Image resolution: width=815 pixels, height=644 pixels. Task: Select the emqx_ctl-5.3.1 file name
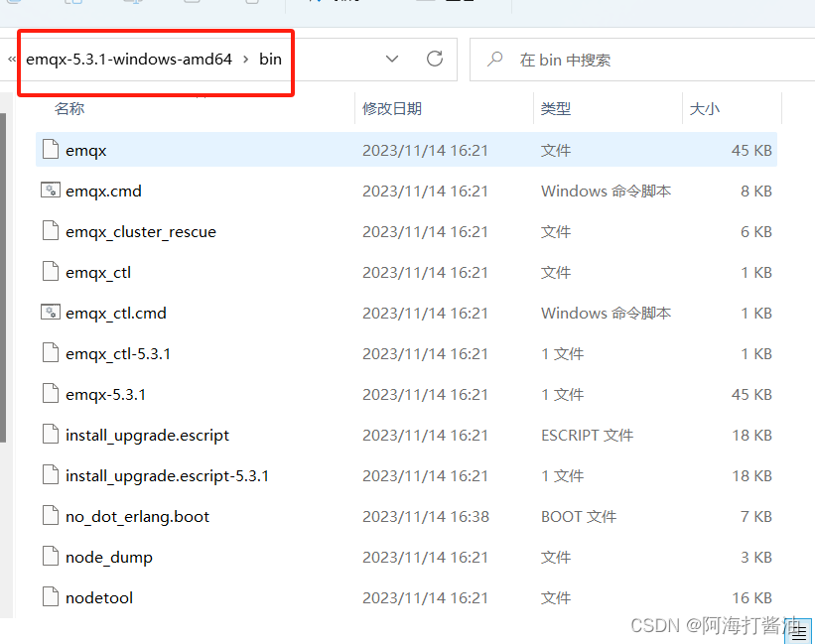click(x=118, y=353)
